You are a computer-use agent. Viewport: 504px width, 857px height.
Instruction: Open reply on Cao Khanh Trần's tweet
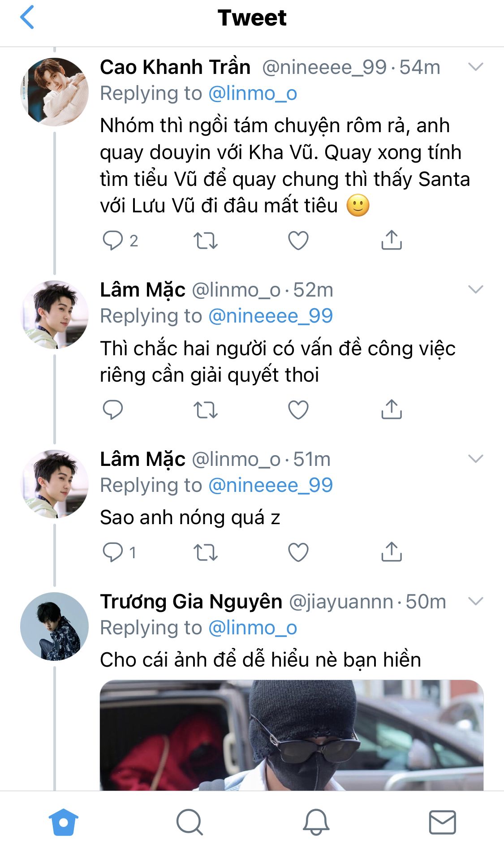click(112, 240)
